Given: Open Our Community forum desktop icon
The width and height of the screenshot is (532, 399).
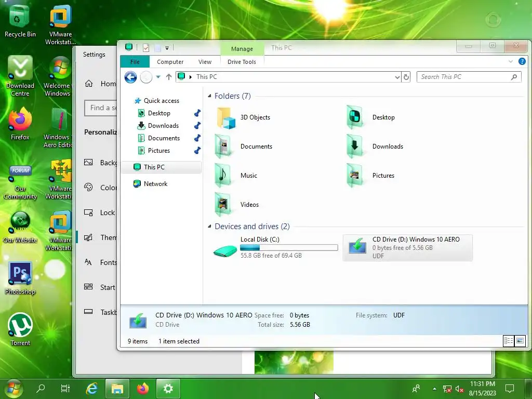Looking at the screenshot, I should 20,181.
